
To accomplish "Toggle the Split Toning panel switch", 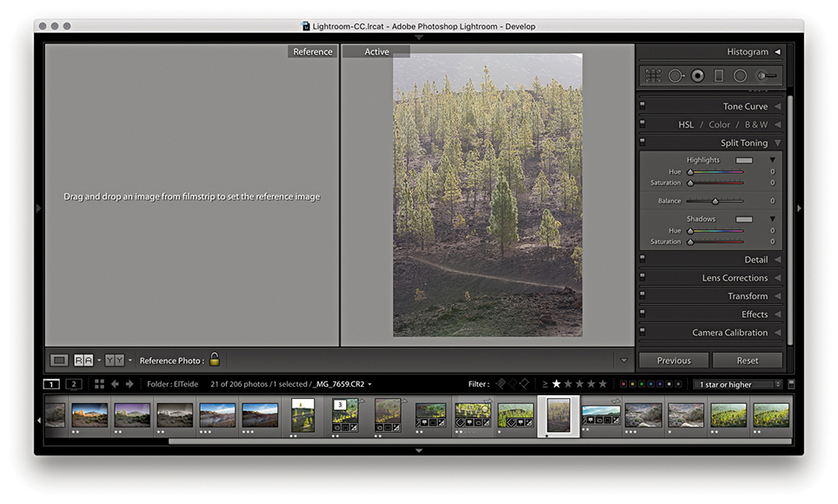I will [642, 141].
